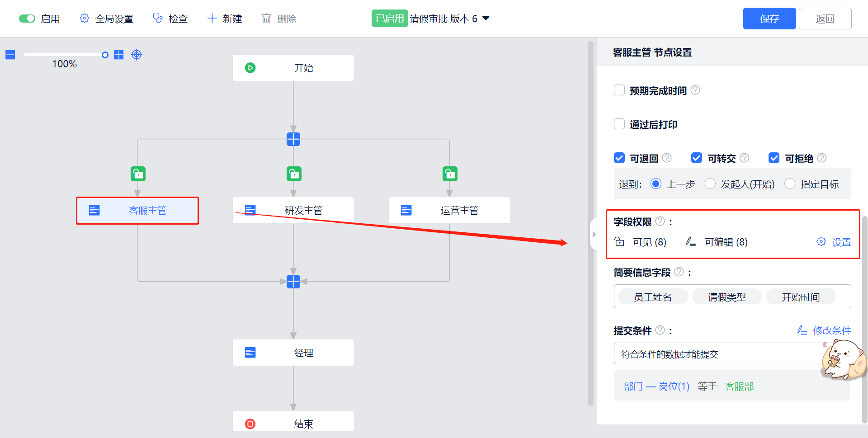Enable the 通过后打印 checkbox
Image resolution: width=868 pixels, height=438 pixels.
coord(619,124)
